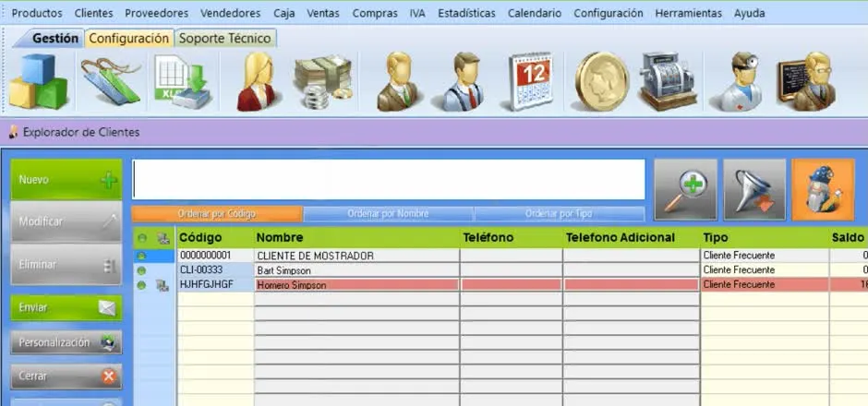
Task: Click the Teléfono column header
Action: point(512,238)
